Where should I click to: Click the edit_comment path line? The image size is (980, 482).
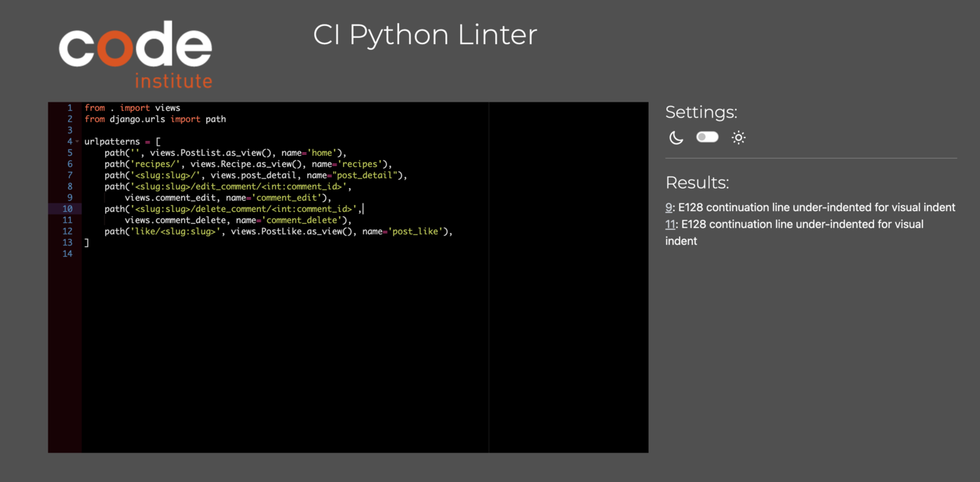coord(228,187)
